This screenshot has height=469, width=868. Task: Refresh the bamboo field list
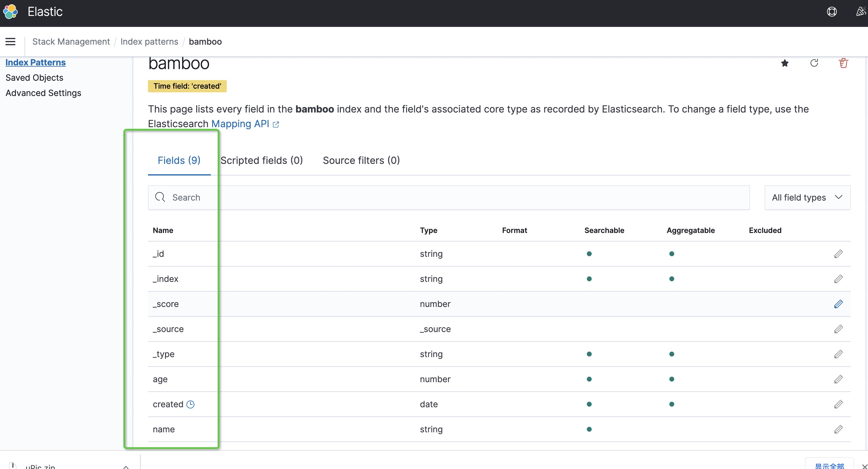[x=814, y=63]
